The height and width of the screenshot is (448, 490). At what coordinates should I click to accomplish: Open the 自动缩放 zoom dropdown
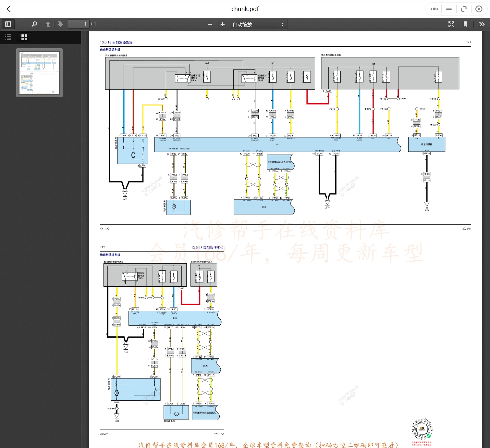(x=258, y=24)
